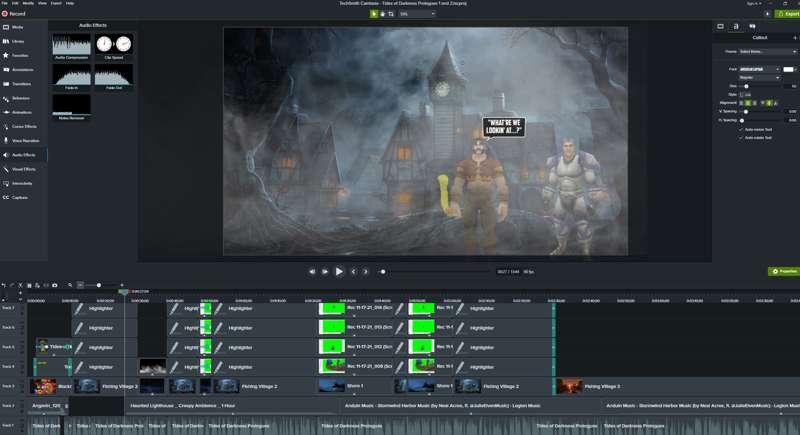Open the Transitions tab

[17, 84]
